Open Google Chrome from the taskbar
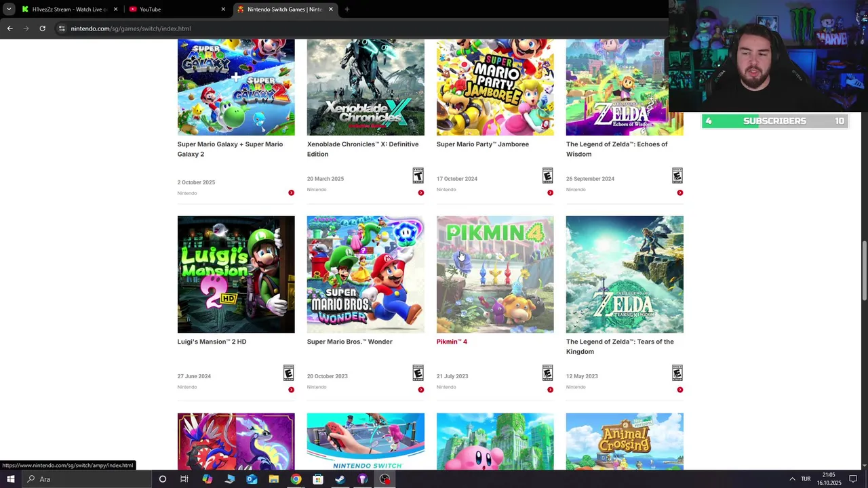Screen dimensions: 868x488 pos(296,479)
